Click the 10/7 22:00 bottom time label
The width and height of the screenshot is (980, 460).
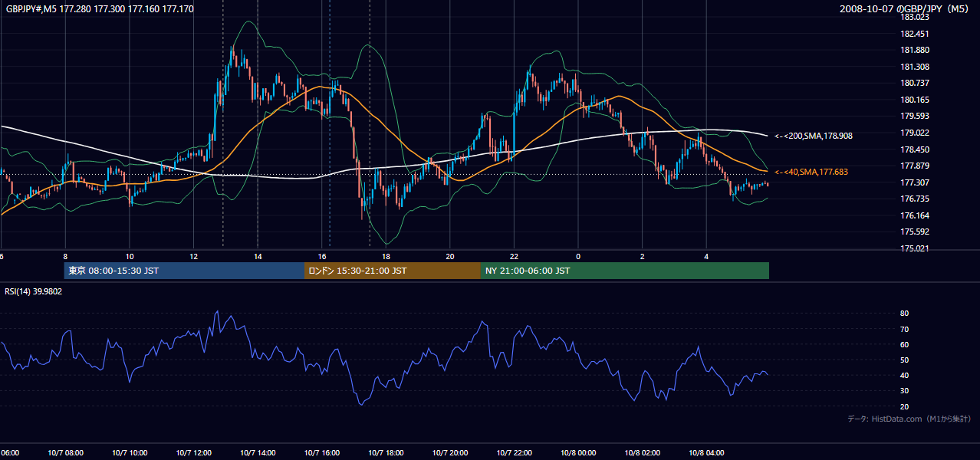coord(514,453)
